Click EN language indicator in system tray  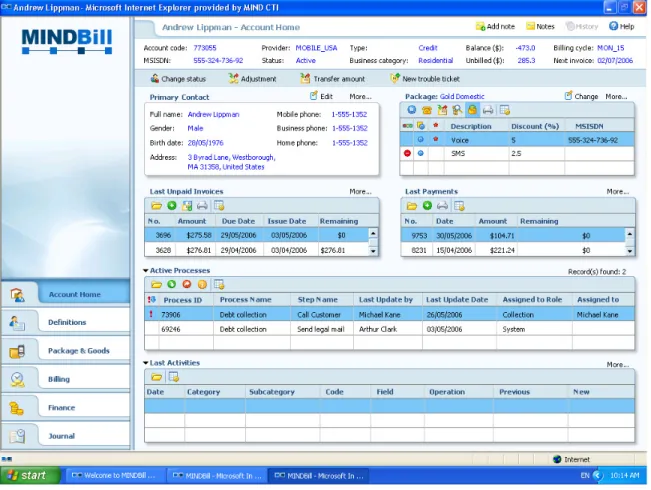(585, 475)
